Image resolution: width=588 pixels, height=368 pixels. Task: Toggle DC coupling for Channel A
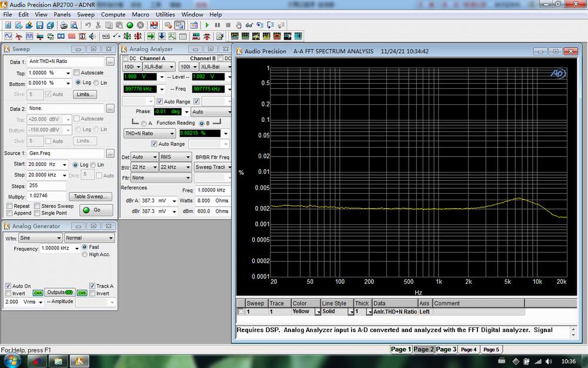tap(125, 58)
